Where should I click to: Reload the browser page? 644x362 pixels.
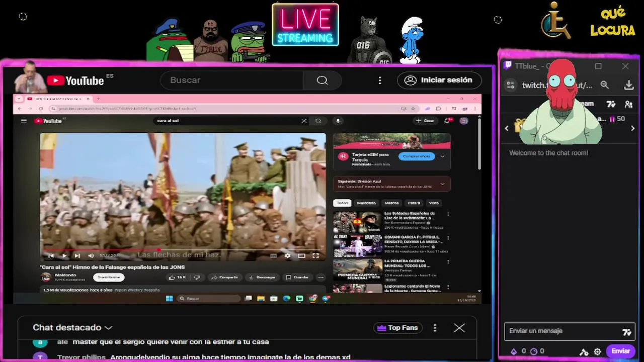(41, 109)
